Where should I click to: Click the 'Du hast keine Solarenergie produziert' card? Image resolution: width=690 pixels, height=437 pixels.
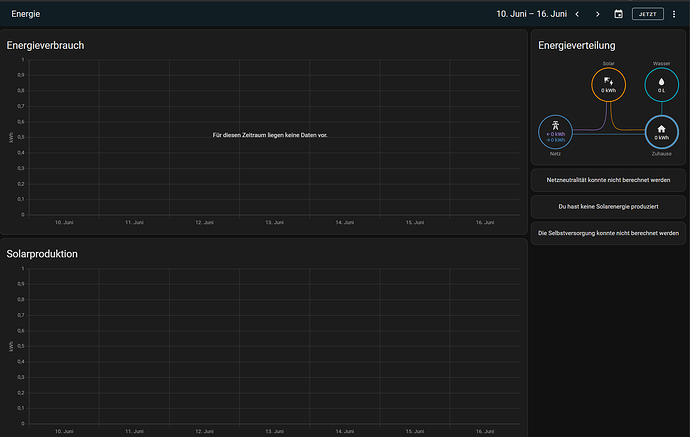click(608, 205)
